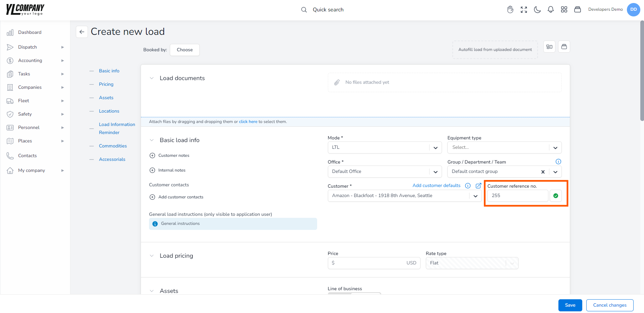The width and height of the screenshot is (644, 313).
Task: Click Safety shield icon
Action: pos(10,114)
